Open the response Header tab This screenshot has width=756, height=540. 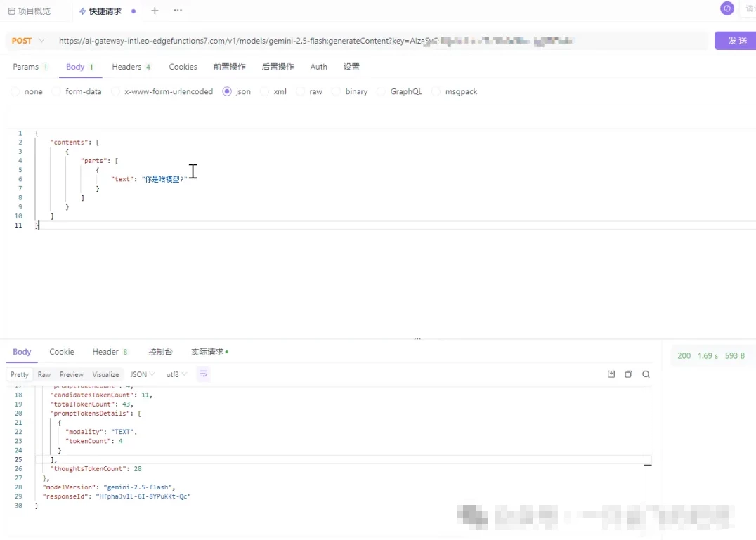point(110,352)
